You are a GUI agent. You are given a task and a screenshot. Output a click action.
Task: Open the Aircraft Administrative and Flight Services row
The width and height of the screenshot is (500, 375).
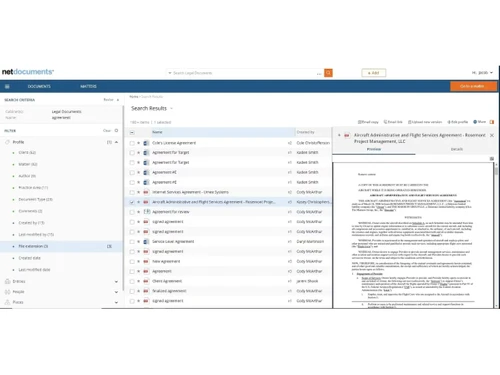point(213,202)
